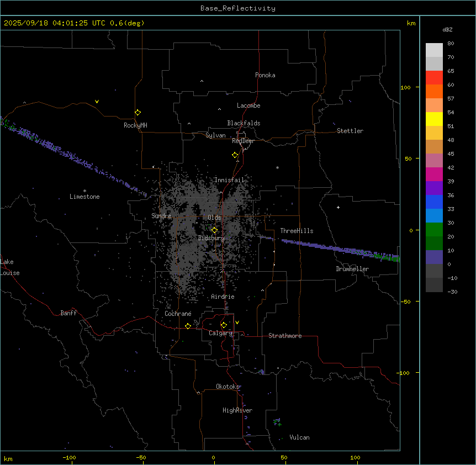Screen dimensions: 476x465
Task: Click the dBZ legend unit heading
Action: point(448,29)
